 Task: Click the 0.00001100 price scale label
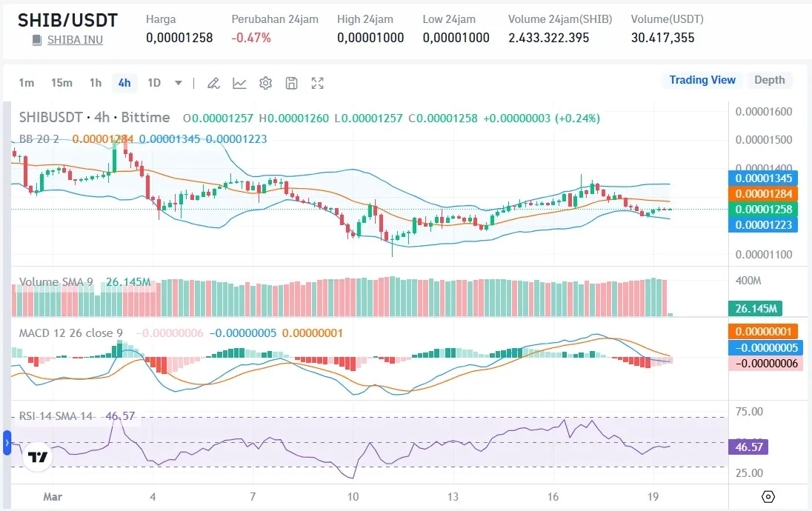(x=764, y=255)
